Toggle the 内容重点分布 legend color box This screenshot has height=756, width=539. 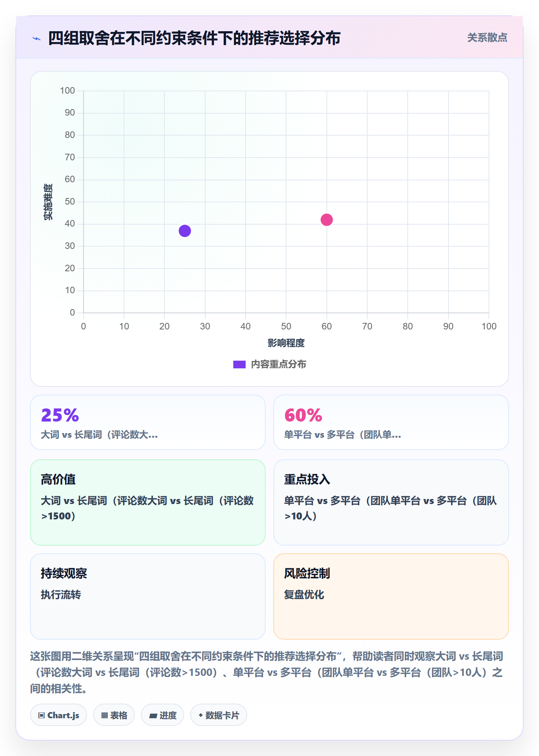239,365
